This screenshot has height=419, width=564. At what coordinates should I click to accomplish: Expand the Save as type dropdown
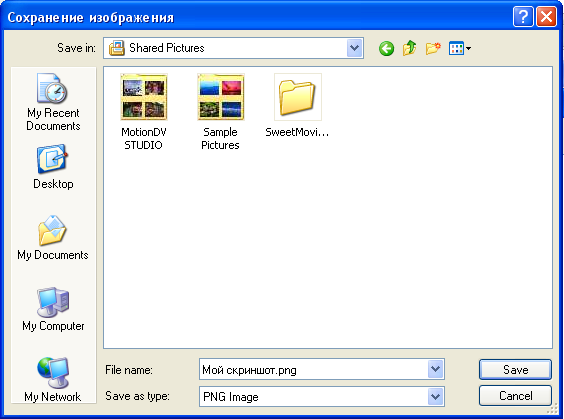[x=435, y=396]
